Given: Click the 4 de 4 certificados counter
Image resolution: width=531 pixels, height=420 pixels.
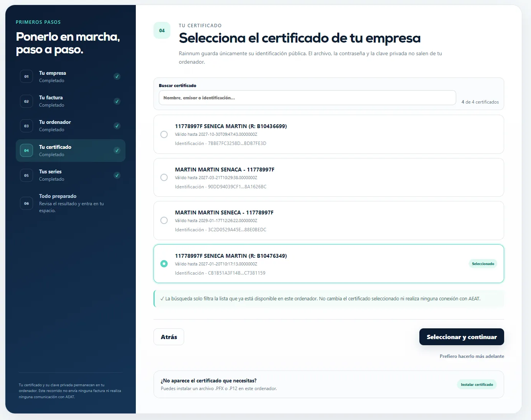Looking at the screenshot, I should (x=480, y=102).
